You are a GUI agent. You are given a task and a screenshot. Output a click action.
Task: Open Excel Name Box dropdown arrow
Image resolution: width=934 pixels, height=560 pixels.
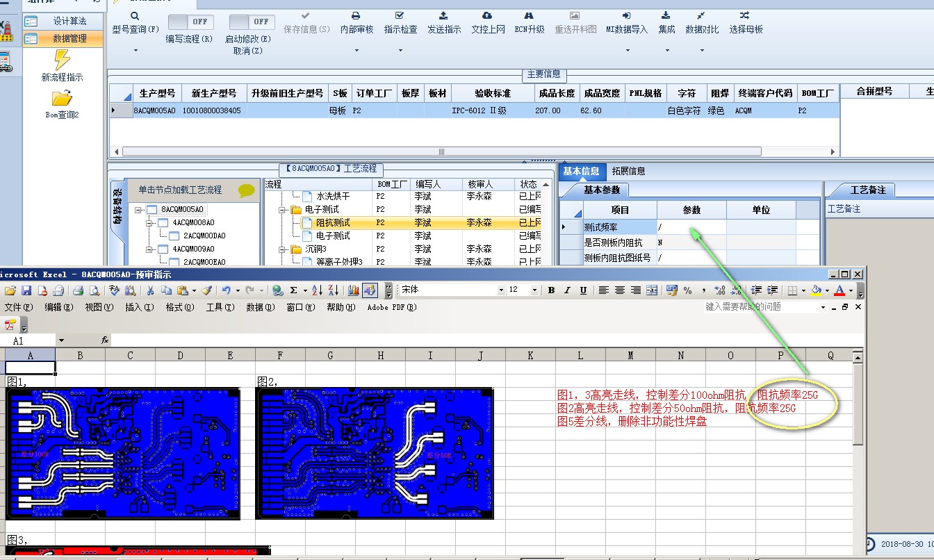61,340
